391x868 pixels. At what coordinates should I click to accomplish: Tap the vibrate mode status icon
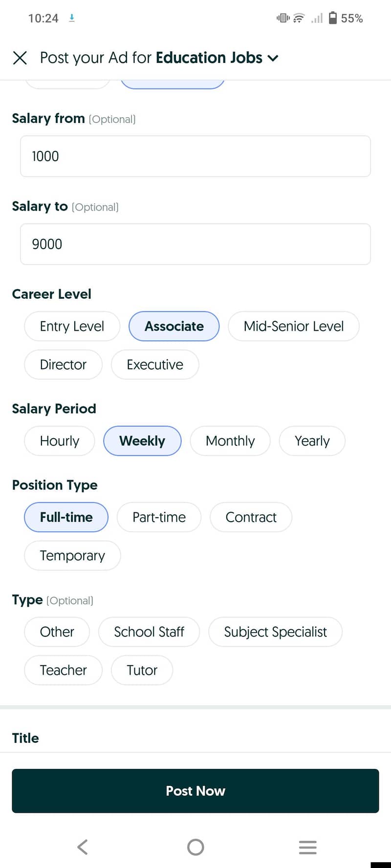tap(283, 18)
